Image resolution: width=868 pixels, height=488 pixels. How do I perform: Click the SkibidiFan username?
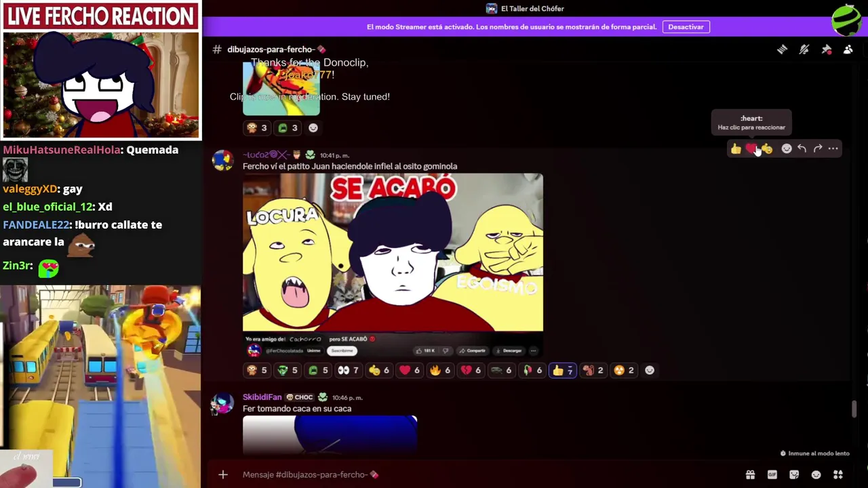[262, 397]
